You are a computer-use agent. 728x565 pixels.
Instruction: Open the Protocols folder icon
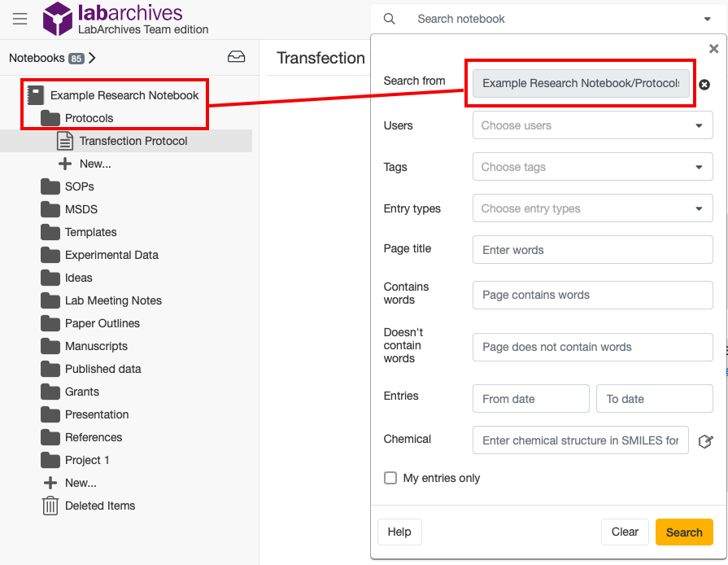(x=50, y=117)
